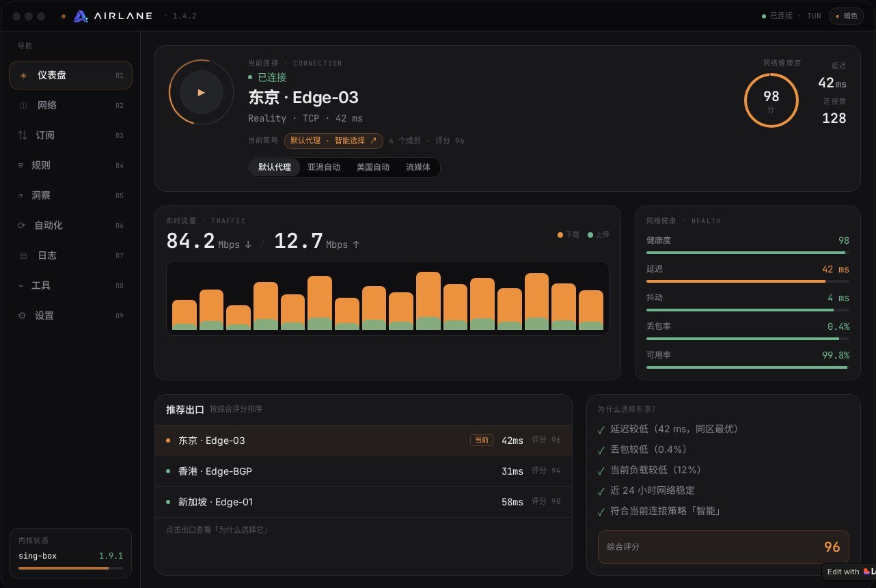The width and height of the screenshot is (876, 588).
Task: Go to 订阅 in the sidebar
Action: pos(70,135)
